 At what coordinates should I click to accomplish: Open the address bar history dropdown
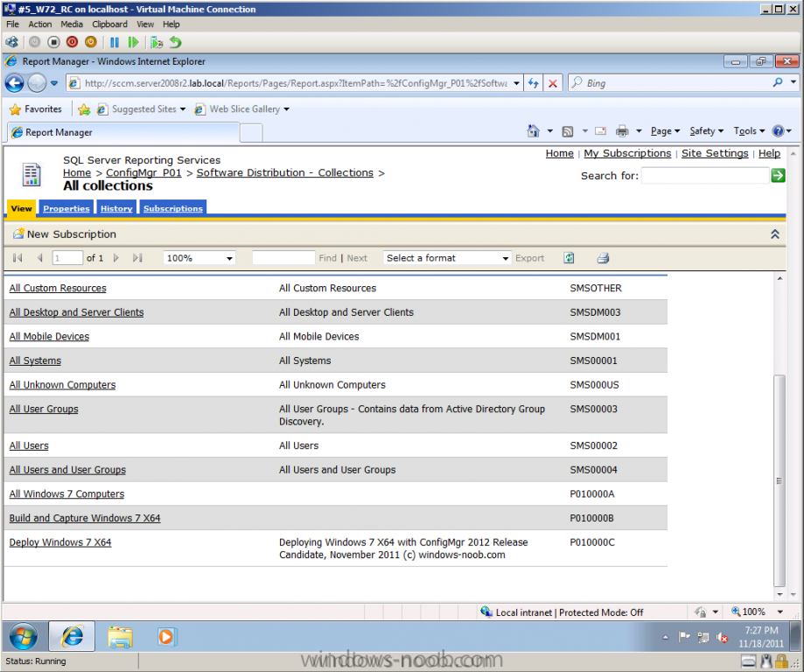[x=517, y=83]
